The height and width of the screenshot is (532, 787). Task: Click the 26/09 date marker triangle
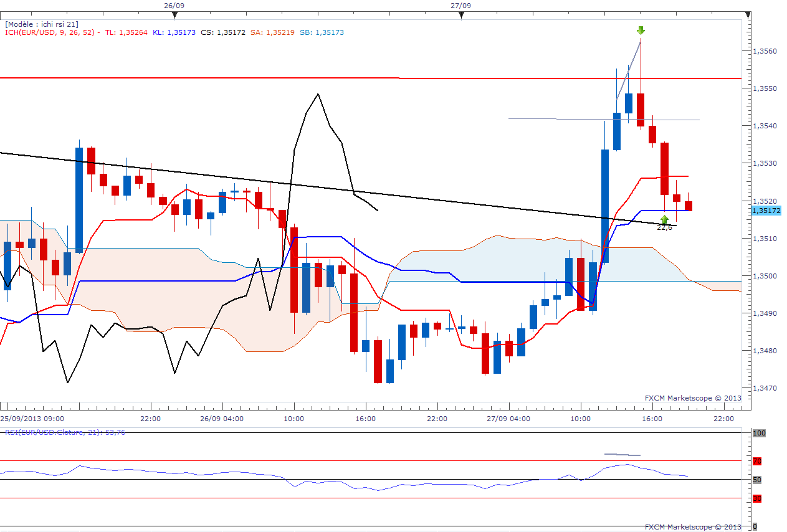pyautogui.click(x=174, y=15)
